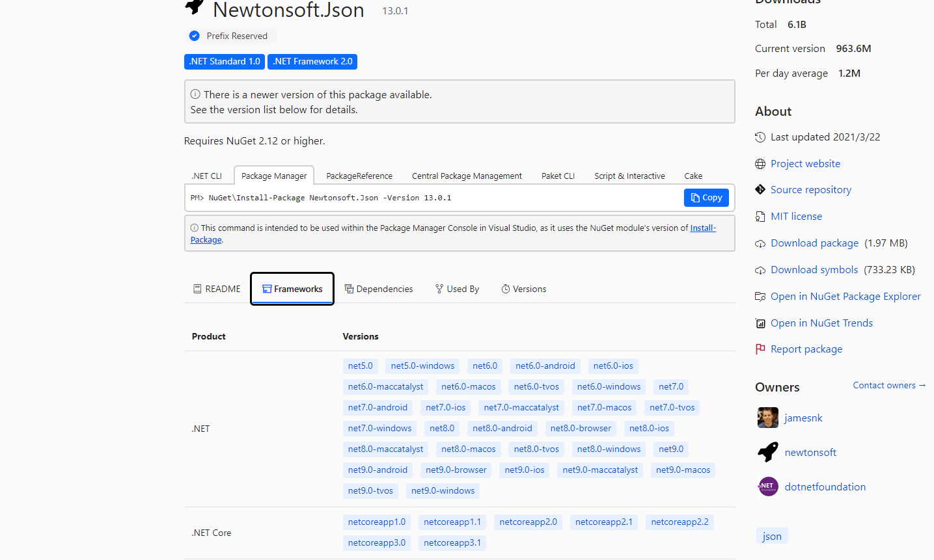This screenshot has width=934, height=560.
Task: Click the 13.0.1 version number text
Action: point(395,11)
